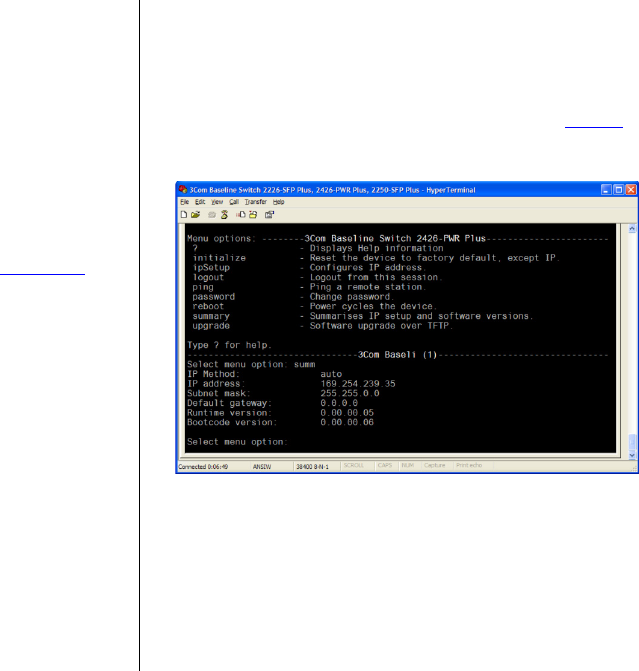Click the 'upgrade' menu option text

(x=211, y=326)
